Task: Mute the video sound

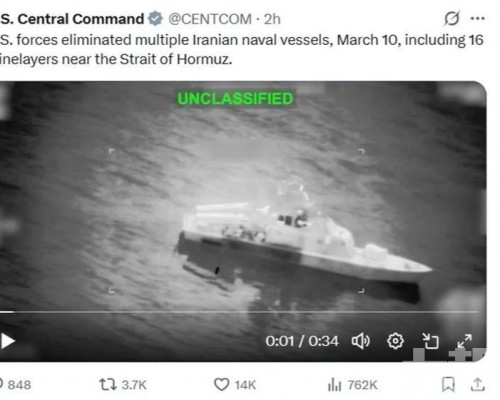Action: (x=361, y=341)
